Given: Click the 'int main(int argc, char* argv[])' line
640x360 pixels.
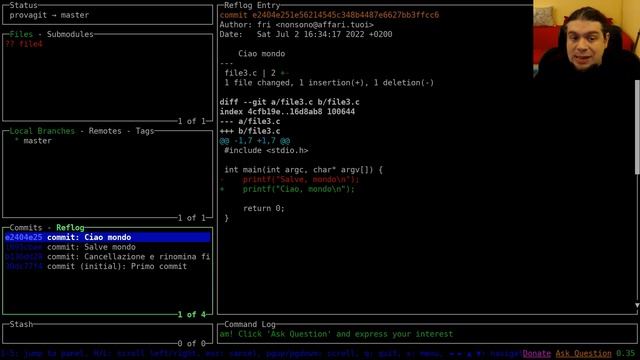Looking at the screenshot, I should point(304,170).
